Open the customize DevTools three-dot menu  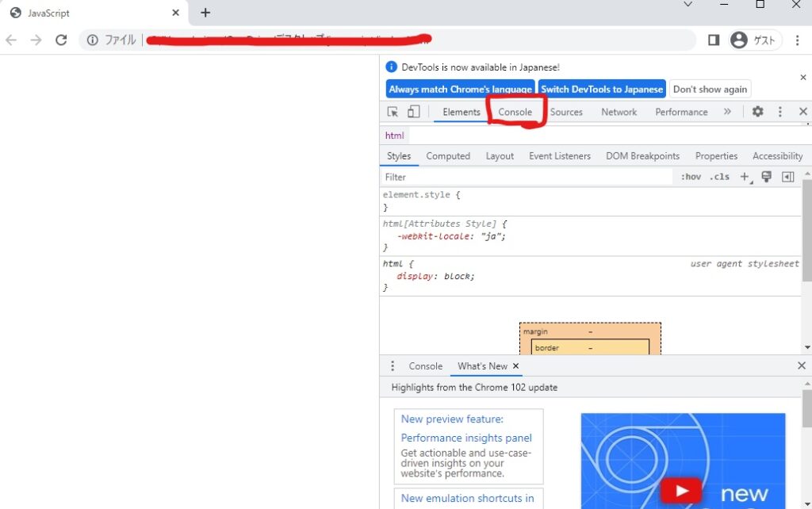779,112
